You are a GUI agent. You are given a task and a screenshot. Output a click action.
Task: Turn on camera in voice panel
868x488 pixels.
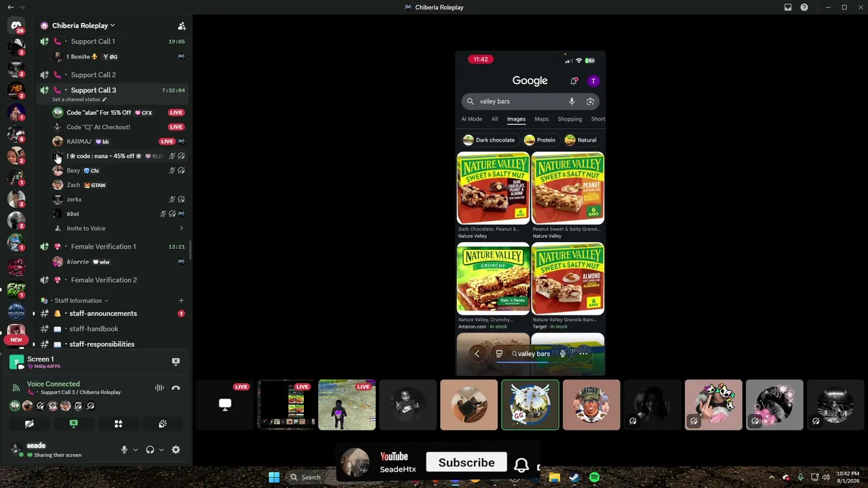pos(29,424)
